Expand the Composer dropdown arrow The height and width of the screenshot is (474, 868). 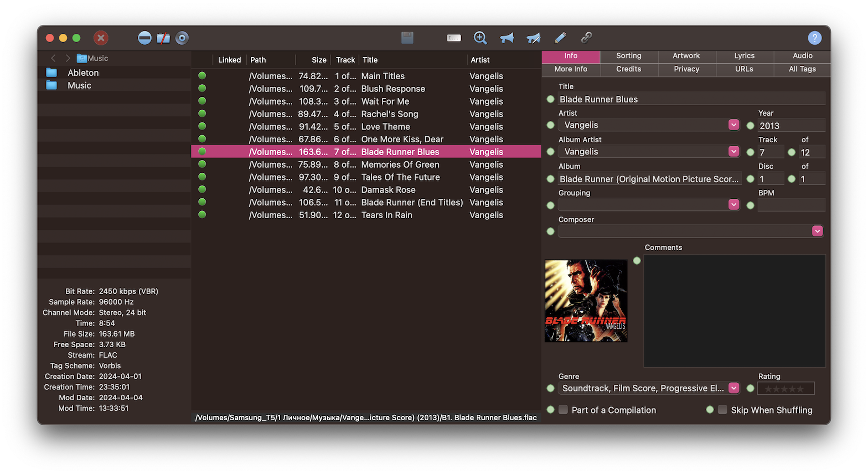(817, 231)
